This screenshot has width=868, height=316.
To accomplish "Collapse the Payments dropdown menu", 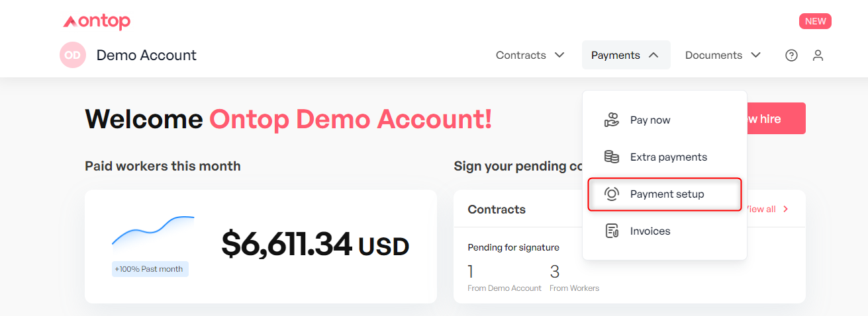I will click(625, 56).
